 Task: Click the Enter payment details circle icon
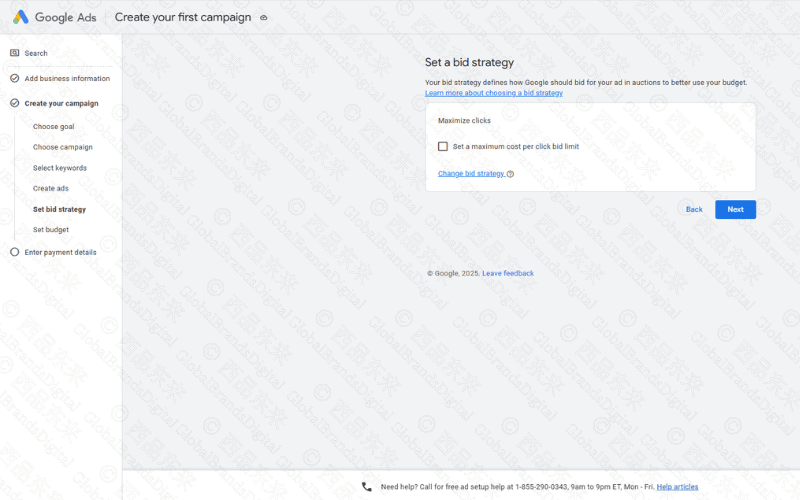click(x=14, y=252)
